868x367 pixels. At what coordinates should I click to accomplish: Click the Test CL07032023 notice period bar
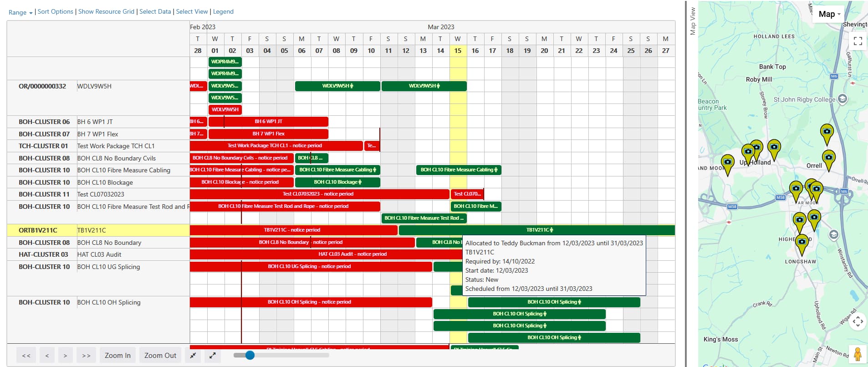(x=320, y=194)
